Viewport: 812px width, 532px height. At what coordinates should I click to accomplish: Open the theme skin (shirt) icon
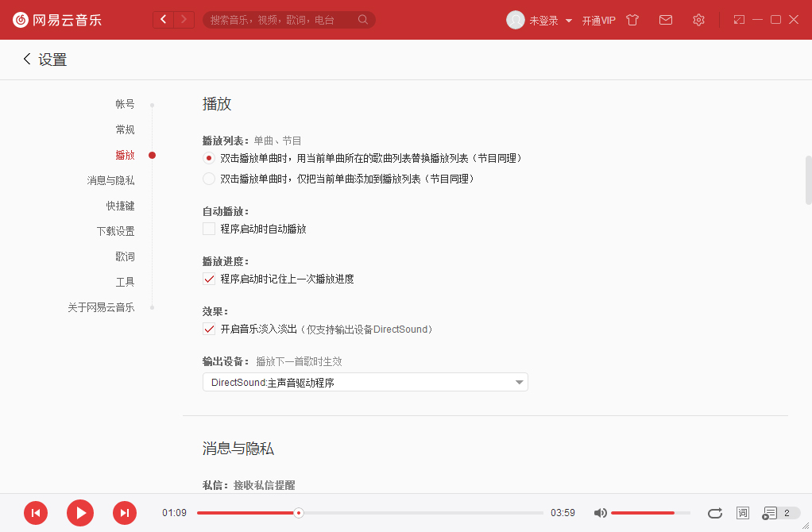pyautogui.click(x=632, y=19)
